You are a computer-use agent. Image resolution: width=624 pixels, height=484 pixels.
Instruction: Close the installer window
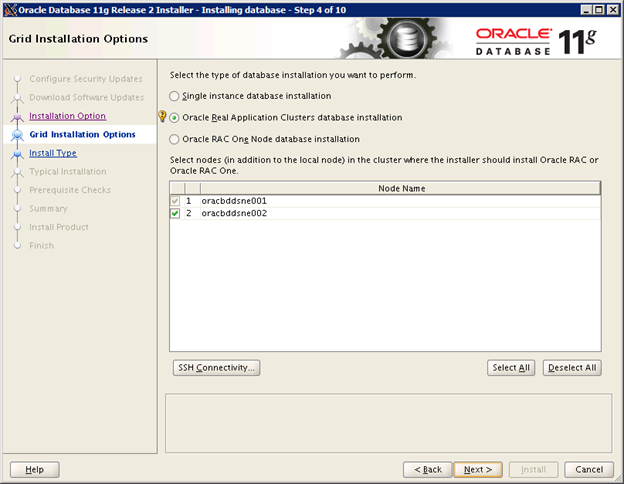613,10
